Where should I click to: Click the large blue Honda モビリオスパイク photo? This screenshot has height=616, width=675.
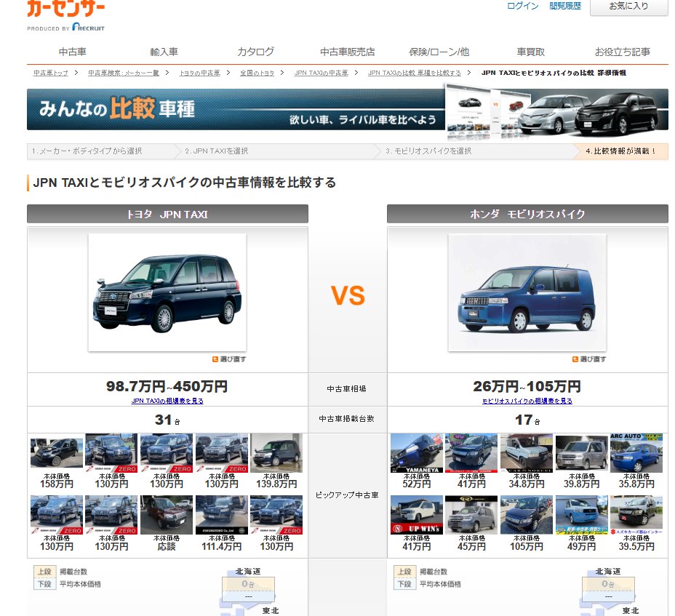point(527,292)
